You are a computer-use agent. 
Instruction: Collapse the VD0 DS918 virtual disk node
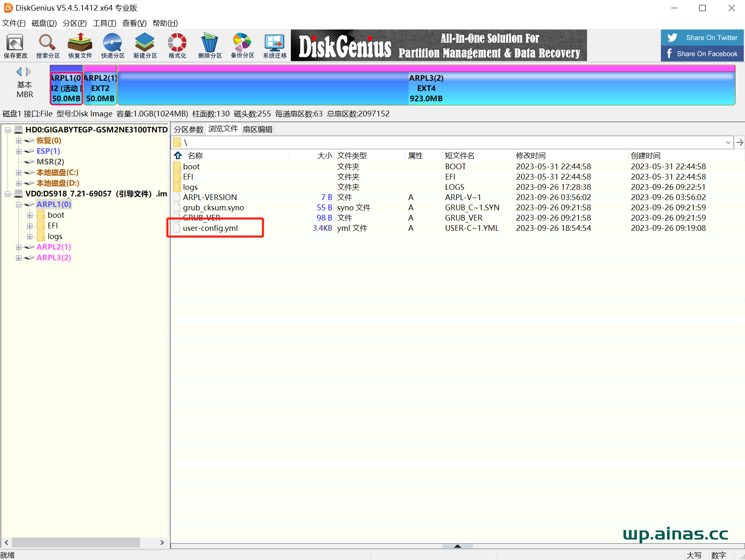tap(7, 194)
